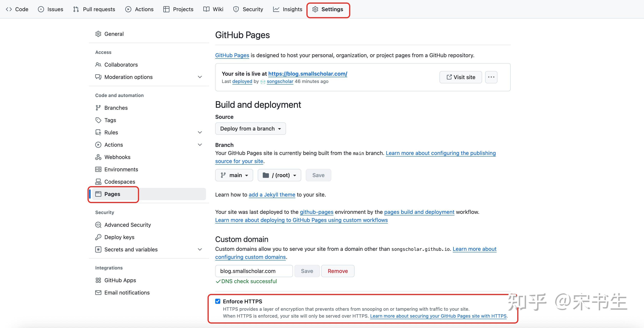Click Save next to the branch selectors

coord(318,175)
